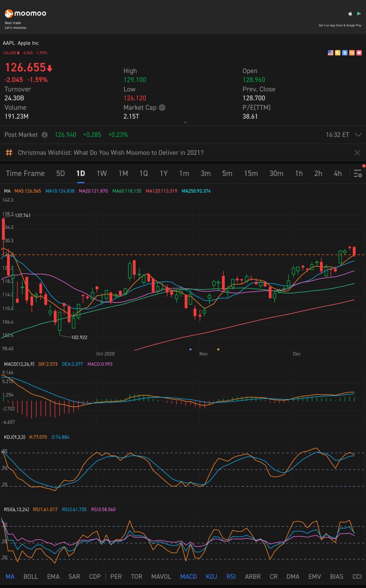Switch to 3m minute chart
Image resolution: width=366 pixels, height=588 pixels.
pos(206,173)
